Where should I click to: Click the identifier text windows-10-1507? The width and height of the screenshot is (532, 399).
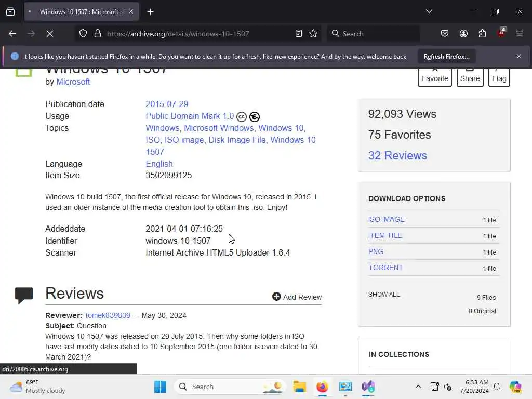[178, 241]
